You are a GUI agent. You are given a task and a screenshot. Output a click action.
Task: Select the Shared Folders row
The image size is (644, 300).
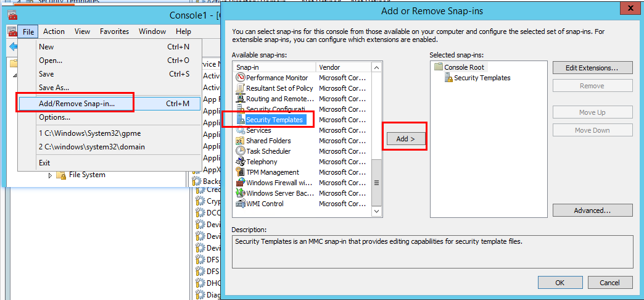tap(302, 141)
